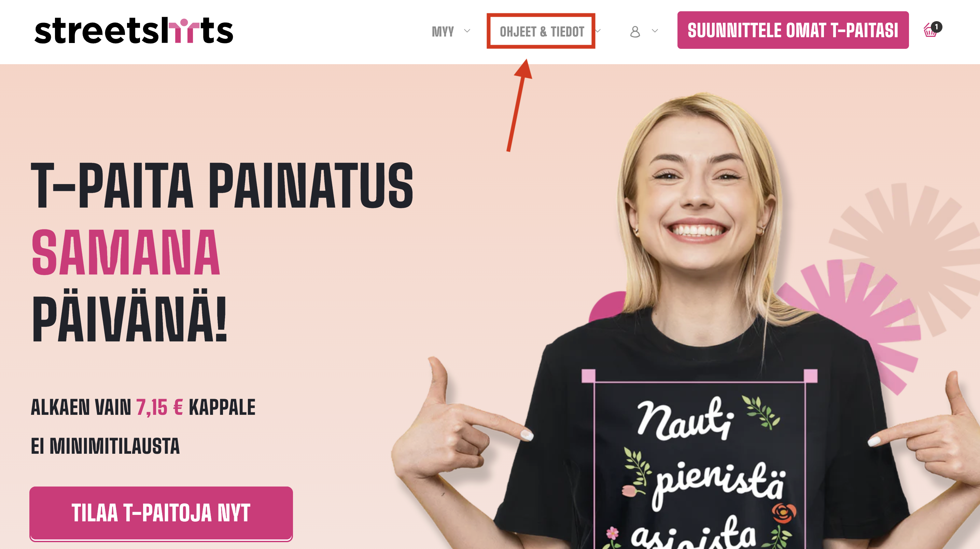Expand the account menu chevron
Image resolution: width=980 pixels, height=549 pixels.
click(x=655, y=31)
